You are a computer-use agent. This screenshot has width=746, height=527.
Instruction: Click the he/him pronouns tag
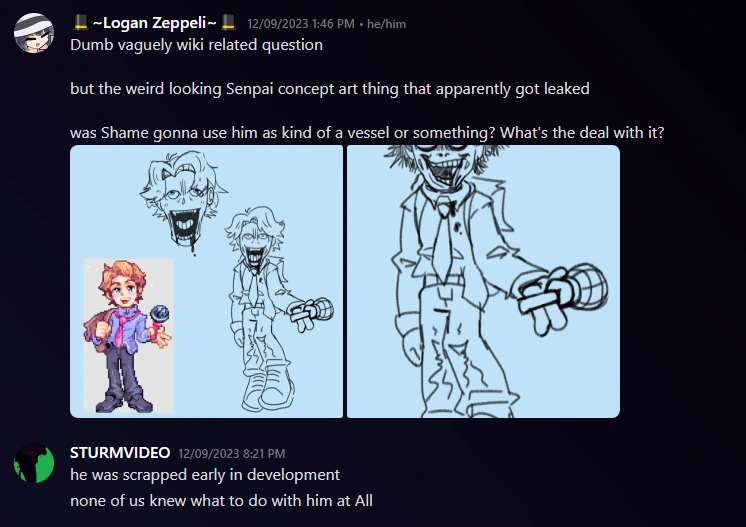(386, 24)
